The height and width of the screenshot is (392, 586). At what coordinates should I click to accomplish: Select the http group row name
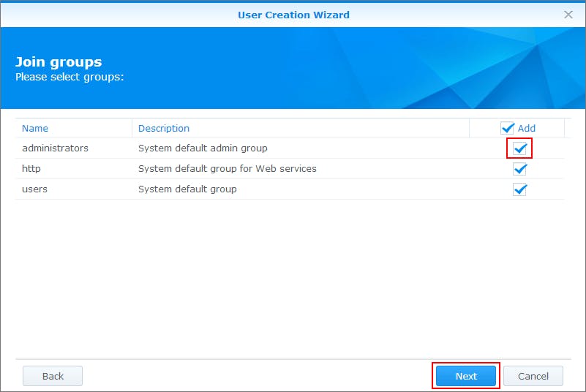point(31,168)
